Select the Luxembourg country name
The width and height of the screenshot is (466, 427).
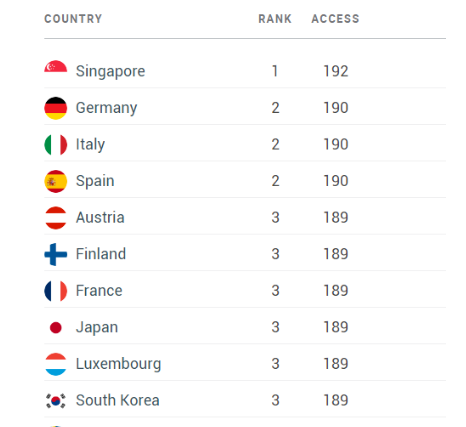118,364
